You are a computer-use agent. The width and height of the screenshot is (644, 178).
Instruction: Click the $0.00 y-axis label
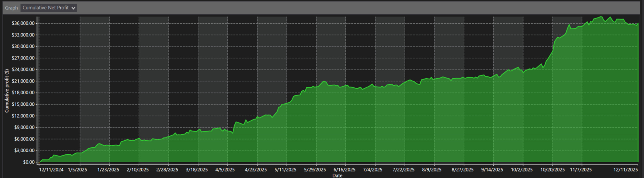click(29, 162)
